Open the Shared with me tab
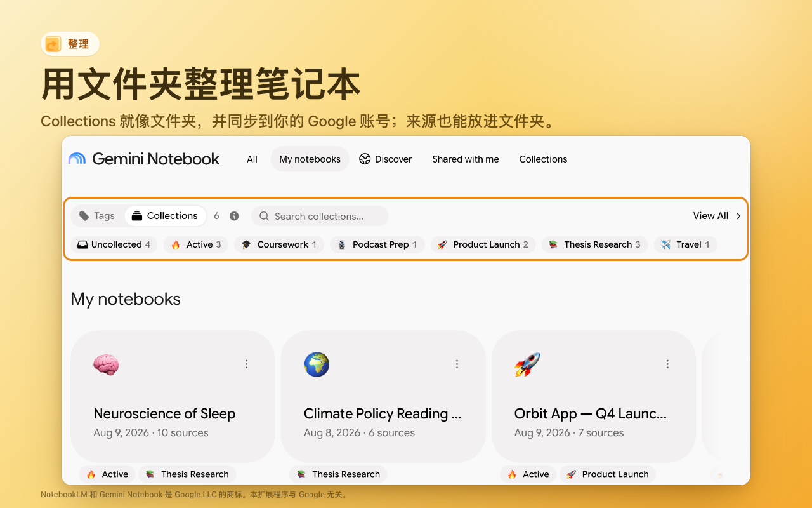The height and width of the screenshot is (508, 812). point(466,159)
